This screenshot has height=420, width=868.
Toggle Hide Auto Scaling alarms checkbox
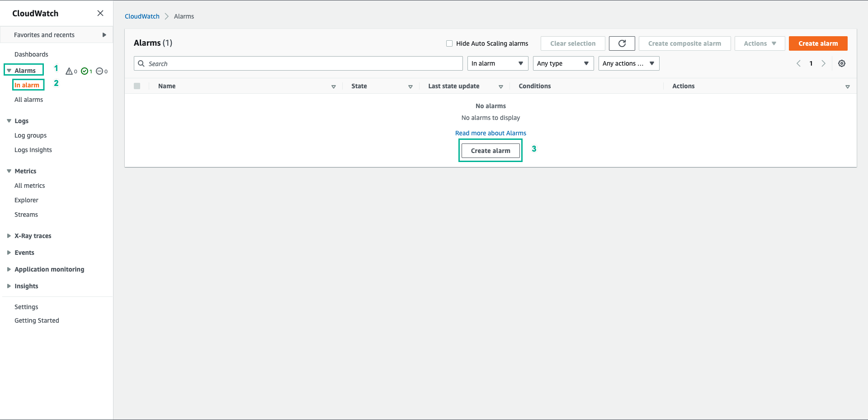[449, 43]
